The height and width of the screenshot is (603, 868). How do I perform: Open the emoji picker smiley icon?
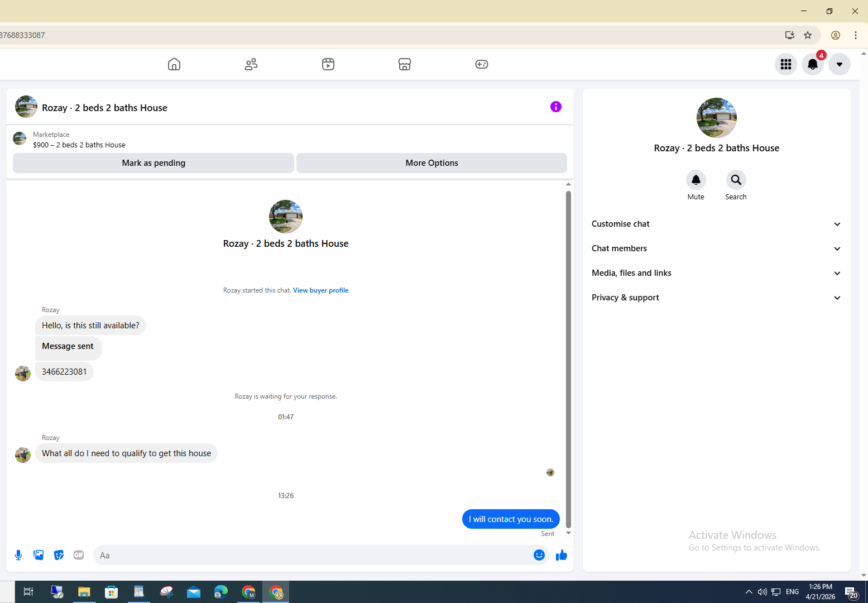pos(539,555)
